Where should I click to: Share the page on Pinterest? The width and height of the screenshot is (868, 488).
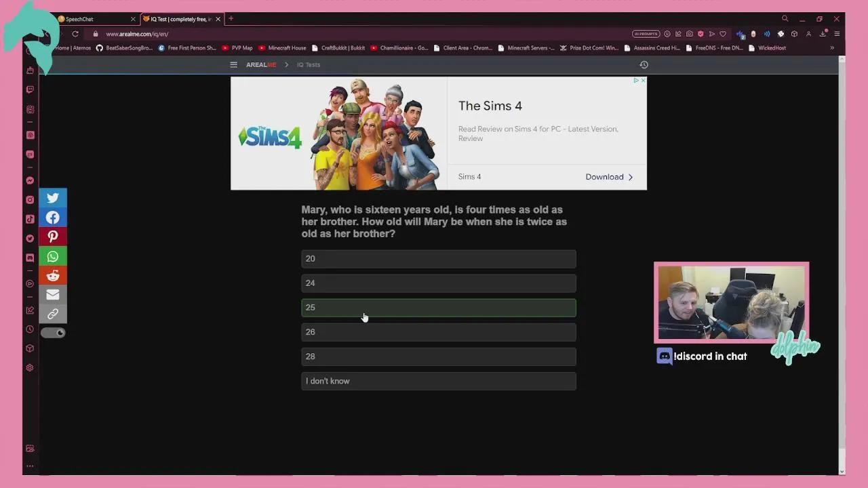click(53, 237)
